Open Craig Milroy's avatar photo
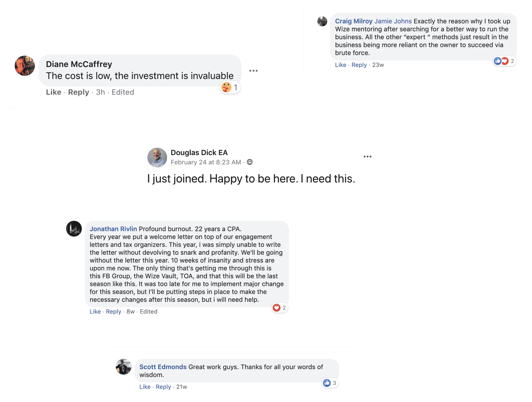This screenshot has width=532, height=402. [322, 21]
